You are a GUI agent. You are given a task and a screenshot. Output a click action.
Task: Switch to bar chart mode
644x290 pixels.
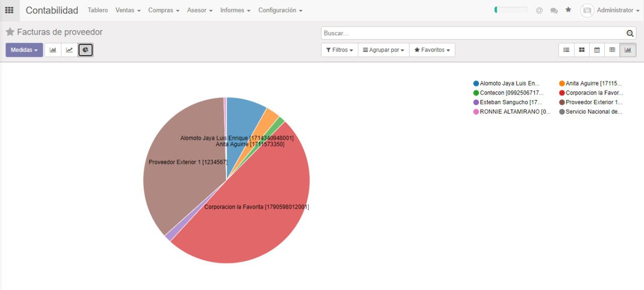tap(53, 50)
